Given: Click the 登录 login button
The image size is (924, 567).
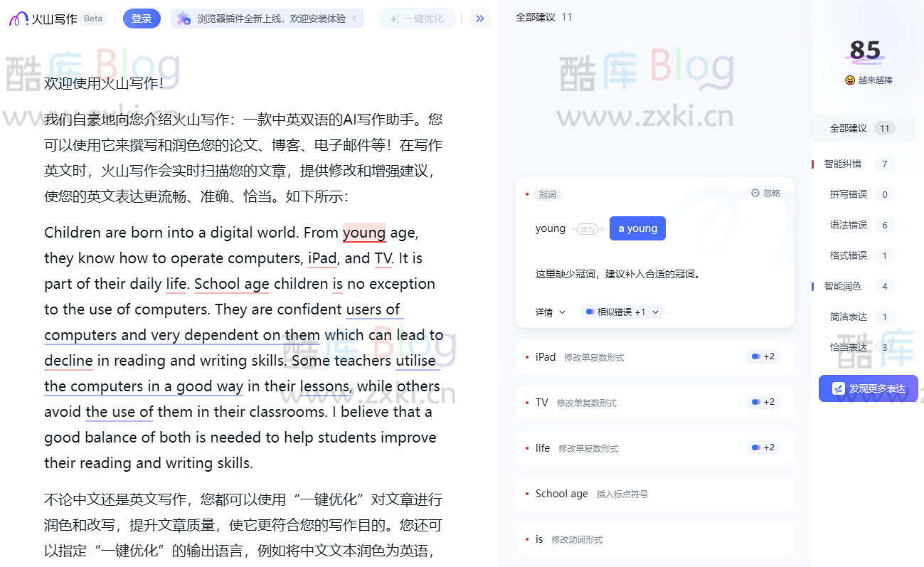Looking at the screenshot, I should point(142,18).
